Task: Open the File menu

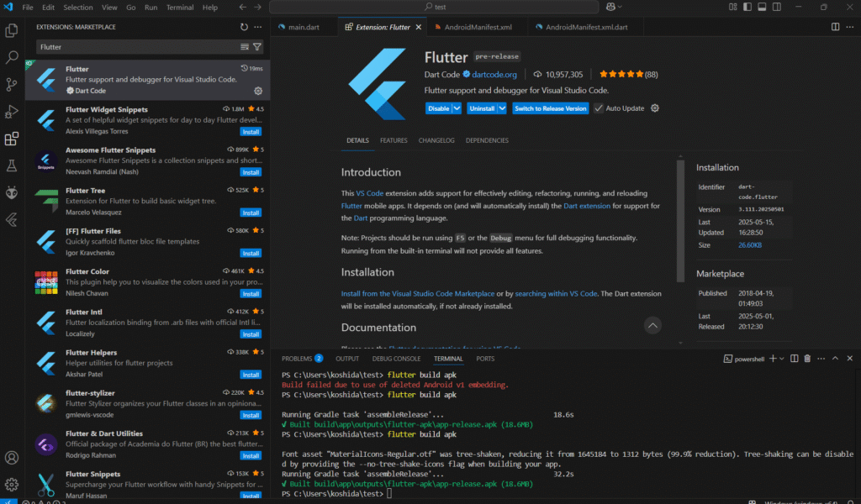Action: click(28, 8)
